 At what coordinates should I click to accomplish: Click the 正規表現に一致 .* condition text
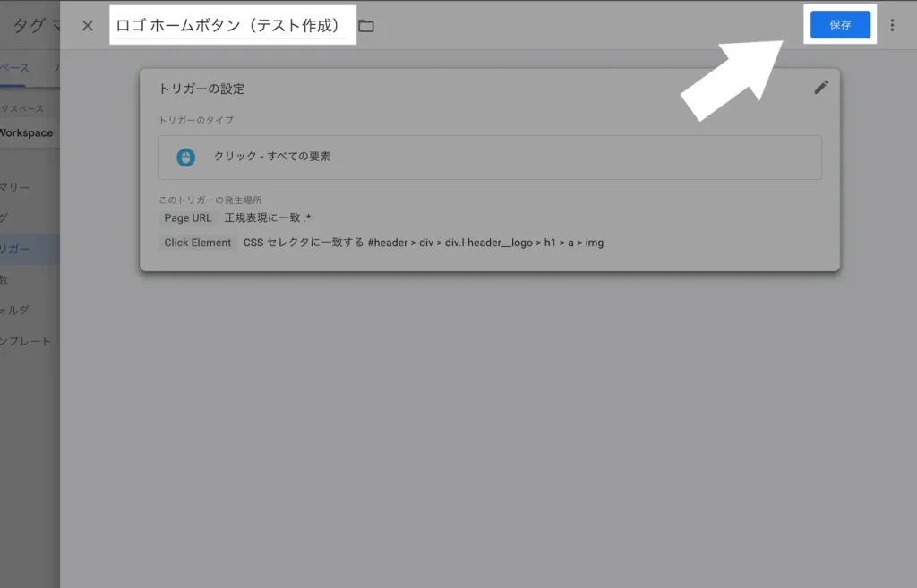[x=267, y=218]
